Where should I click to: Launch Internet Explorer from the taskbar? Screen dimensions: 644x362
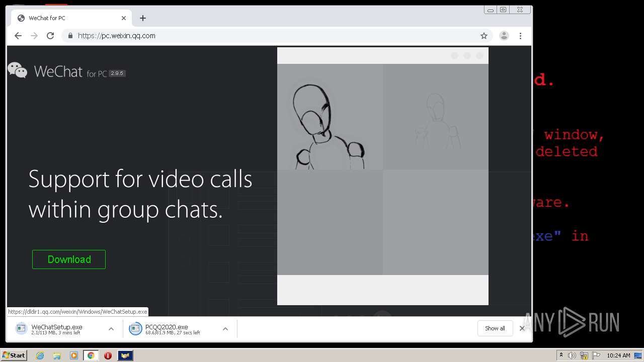[40, 355]
